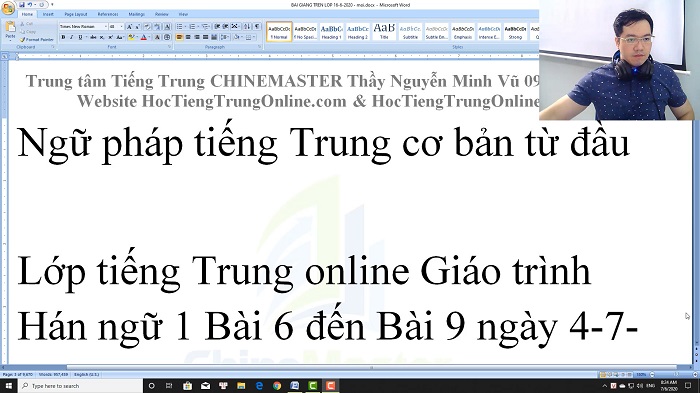Select Center alignment
This screenshot has width=700, height=393.
pos(188,37)
